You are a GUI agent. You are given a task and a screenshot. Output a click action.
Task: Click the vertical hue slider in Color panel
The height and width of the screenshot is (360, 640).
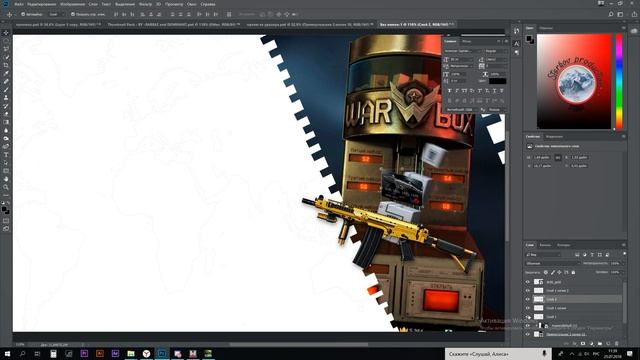(x=619, y=82)
